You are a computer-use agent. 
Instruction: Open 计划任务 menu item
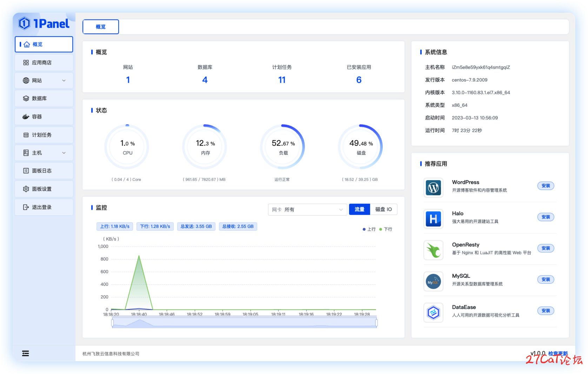(44, 135)
